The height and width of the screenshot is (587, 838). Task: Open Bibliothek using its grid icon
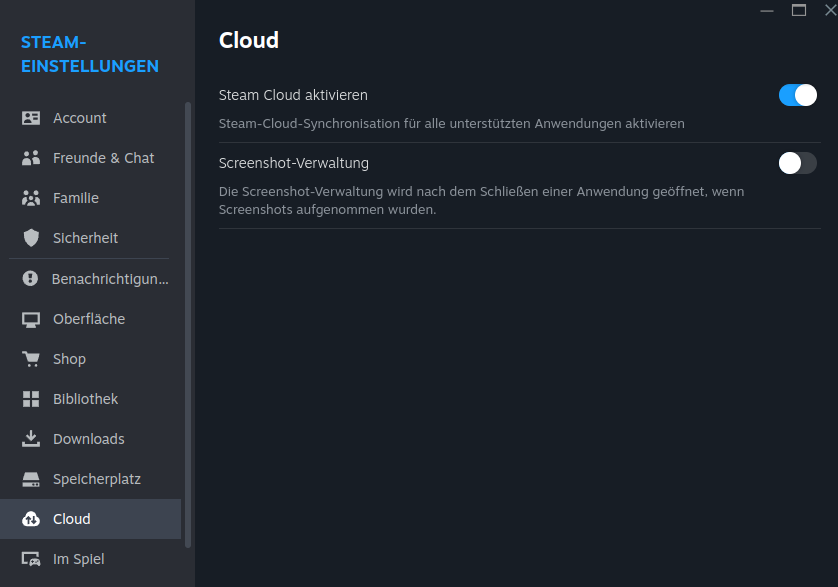(33, 398)
